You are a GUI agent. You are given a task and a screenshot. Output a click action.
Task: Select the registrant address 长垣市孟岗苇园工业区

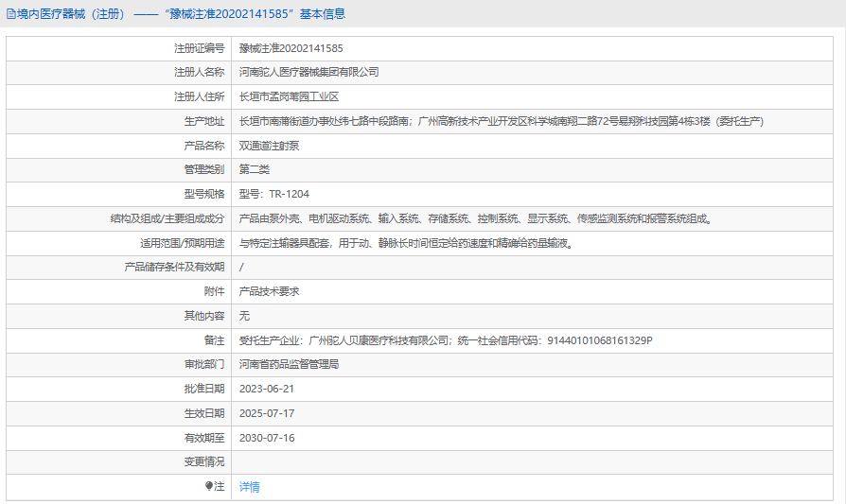290,97
